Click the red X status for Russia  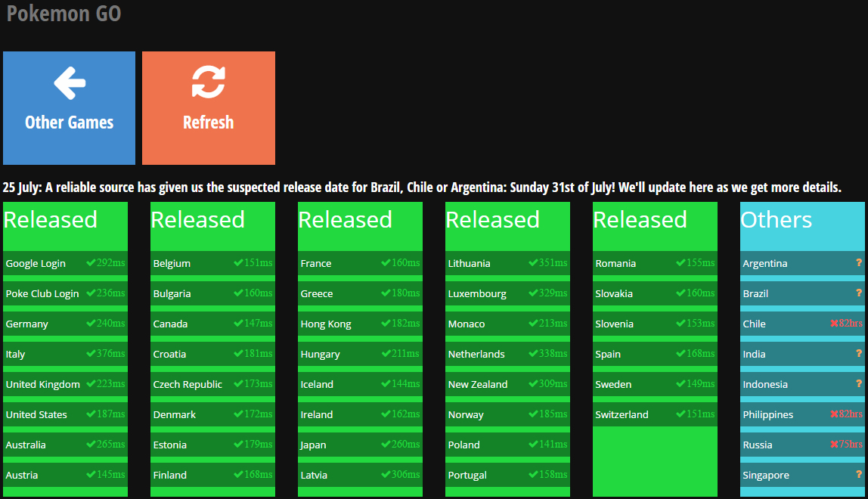835,445
